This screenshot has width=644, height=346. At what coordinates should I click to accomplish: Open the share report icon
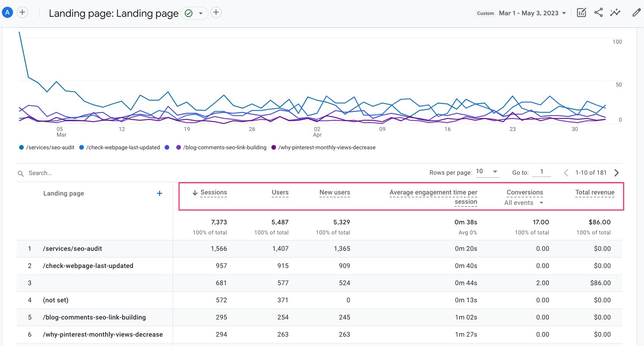(598, 12)
